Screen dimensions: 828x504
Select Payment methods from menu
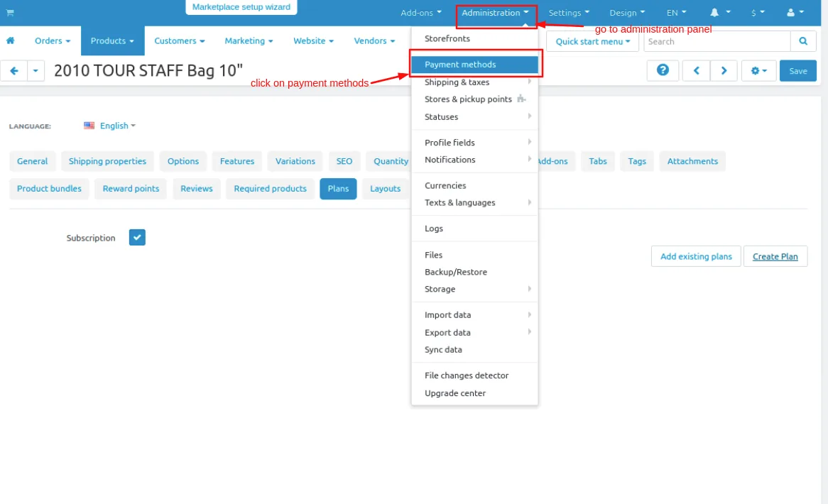pyautogui.click(x=474, y=65)
